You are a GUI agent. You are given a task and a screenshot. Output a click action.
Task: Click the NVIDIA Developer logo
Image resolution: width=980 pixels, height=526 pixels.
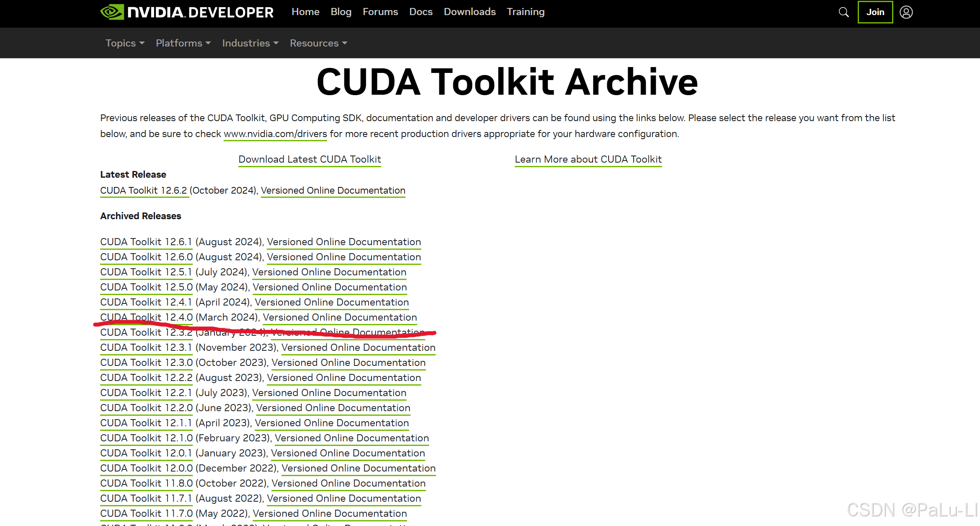[187, 12]
